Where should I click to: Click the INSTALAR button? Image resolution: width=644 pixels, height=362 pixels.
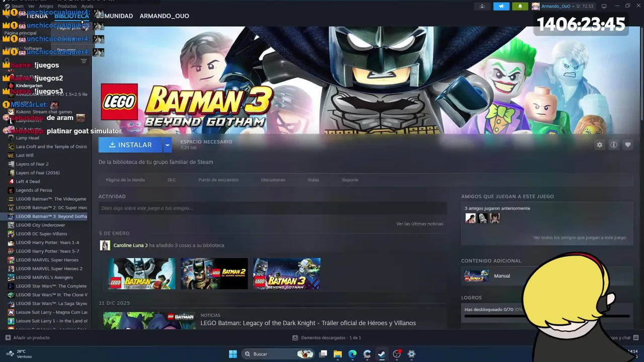130,145
